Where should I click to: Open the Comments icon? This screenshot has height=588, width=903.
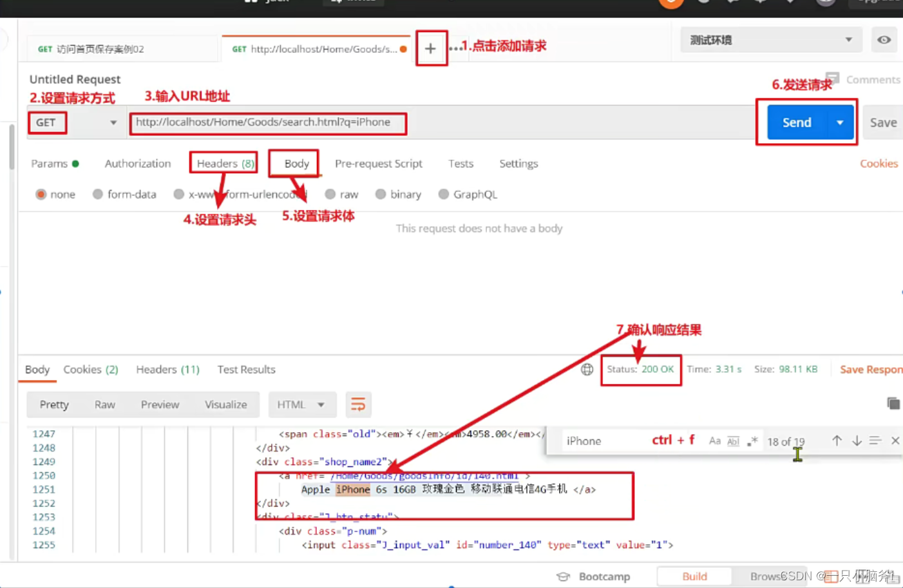pos(832,78)
